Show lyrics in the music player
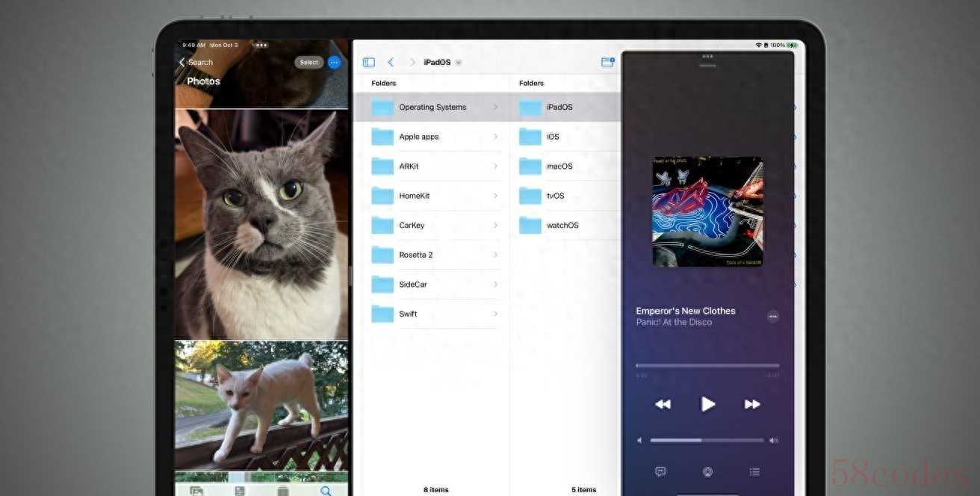Screen dimensions: 980x496 660,471
